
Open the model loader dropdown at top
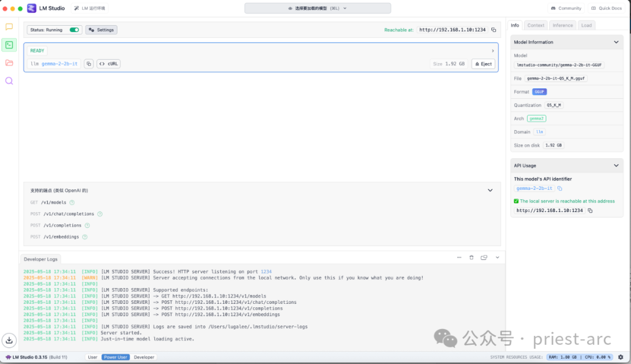317,8
